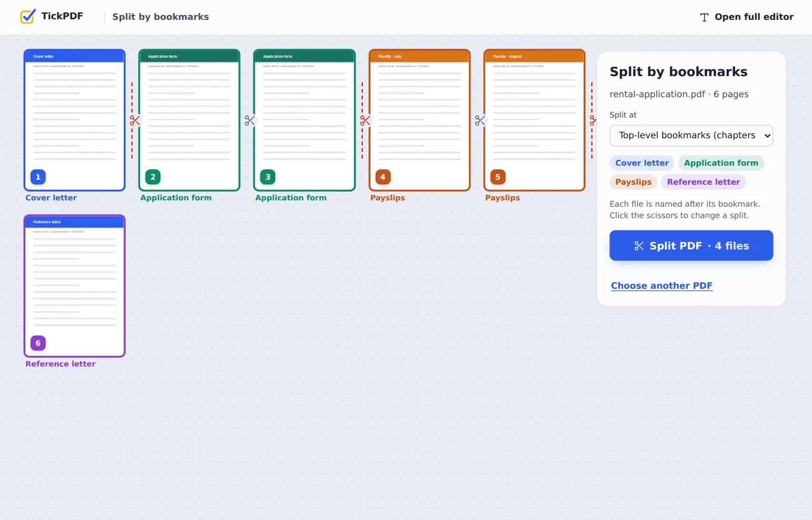The image size is (812, 520).
Task: Click the Payslips label under page 5
Action: click(x=502, y=198)
